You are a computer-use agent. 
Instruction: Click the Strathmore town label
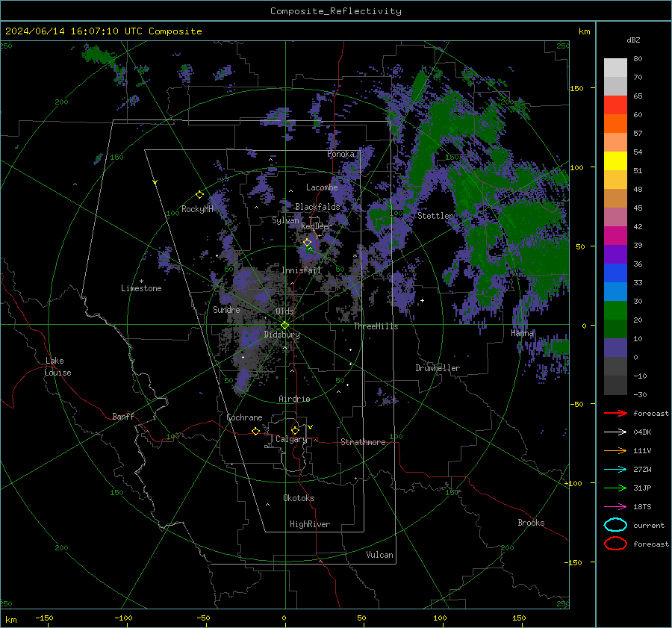click(x=363, y=442)
